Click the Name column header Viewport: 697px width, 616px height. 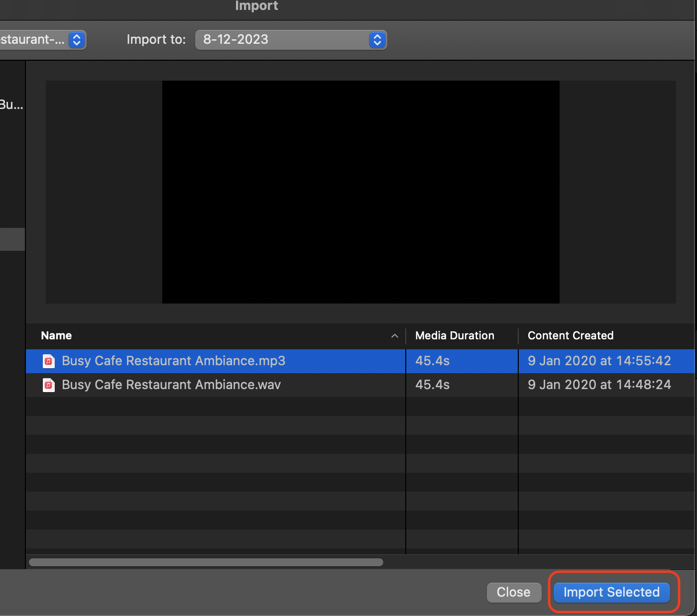coord(56,335)
